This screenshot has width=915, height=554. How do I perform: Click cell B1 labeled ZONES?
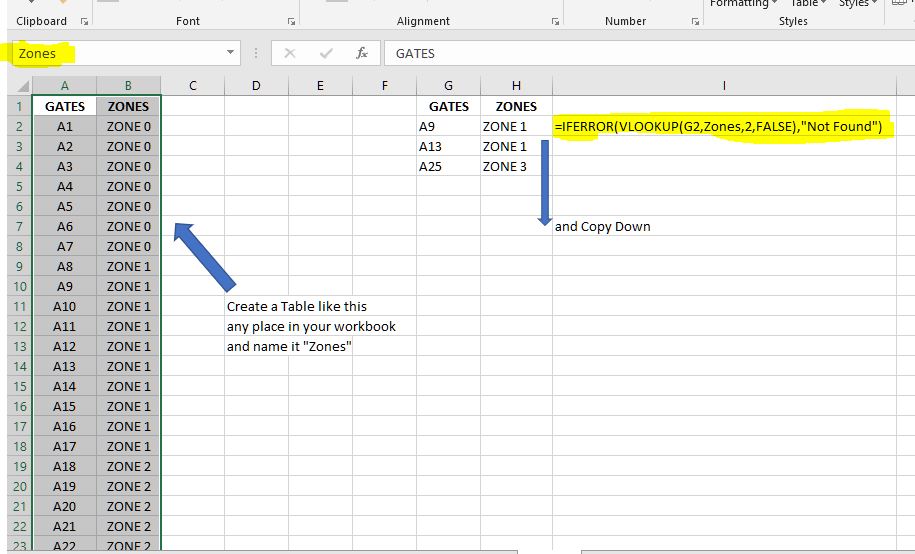tap(128, 106)
